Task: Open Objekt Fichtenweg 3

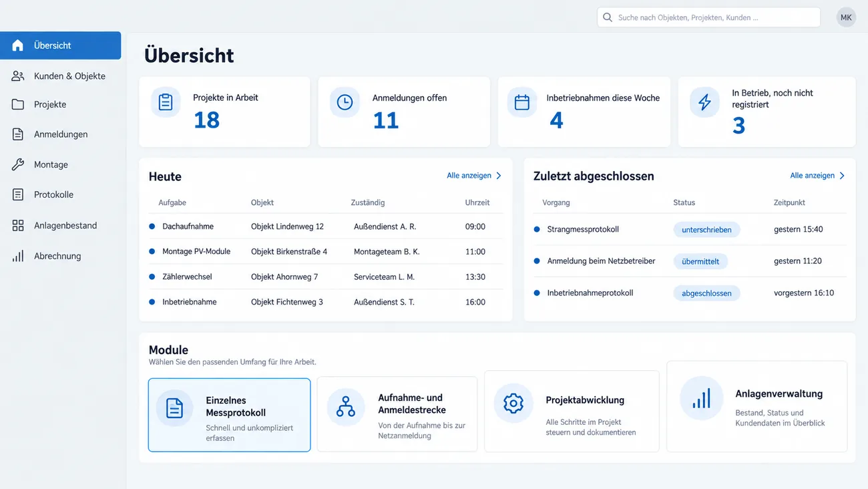Action: (x=287, y=302)
